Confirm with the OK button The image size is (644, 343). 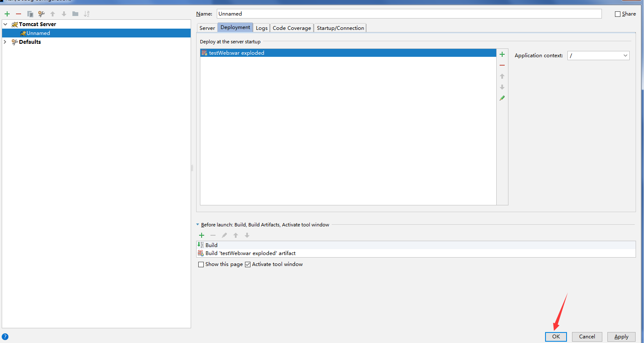(556, 337)
